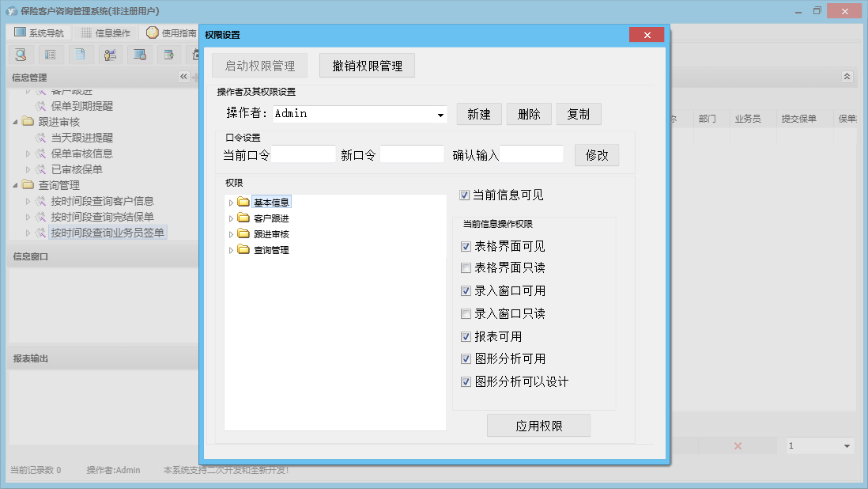
Task: Enable 表格界面只读 checkbox
Action: click(466, 268)
